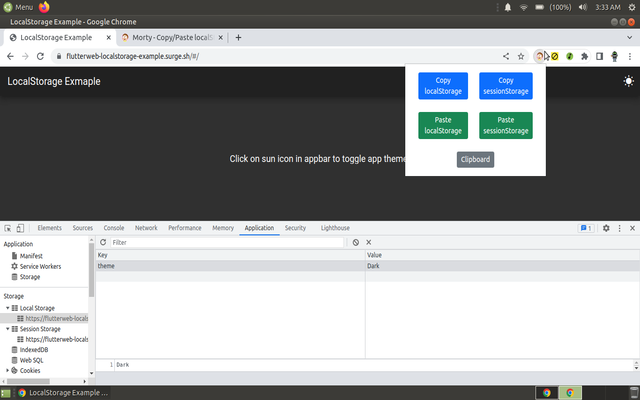Collapse the Session Storage tree node
The width and height of the screenshot is (640, 400).
(8, 328)
